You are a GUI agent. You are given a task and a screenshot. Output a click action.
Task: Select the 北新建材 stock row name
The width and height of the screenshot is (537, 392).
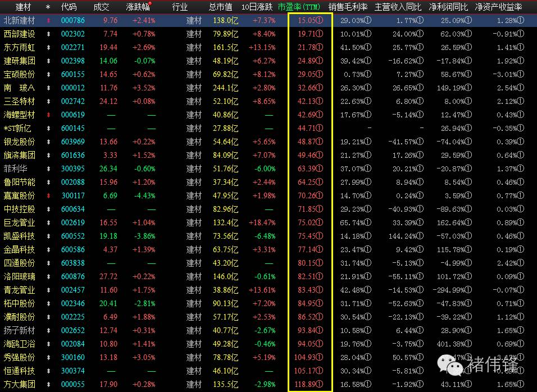pyautogui.click(x=20, y=21)
